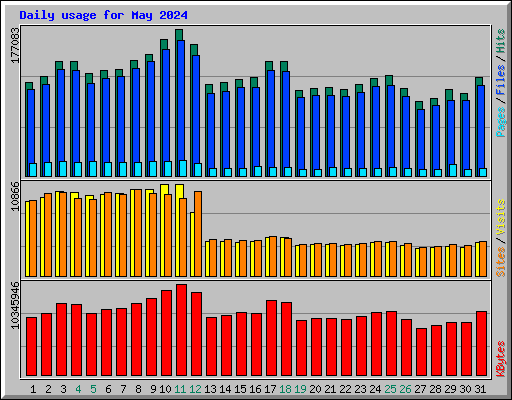The image size is (512, 400).
Task: Click day 25 on the x-axis
Action: tap(390, 389)
